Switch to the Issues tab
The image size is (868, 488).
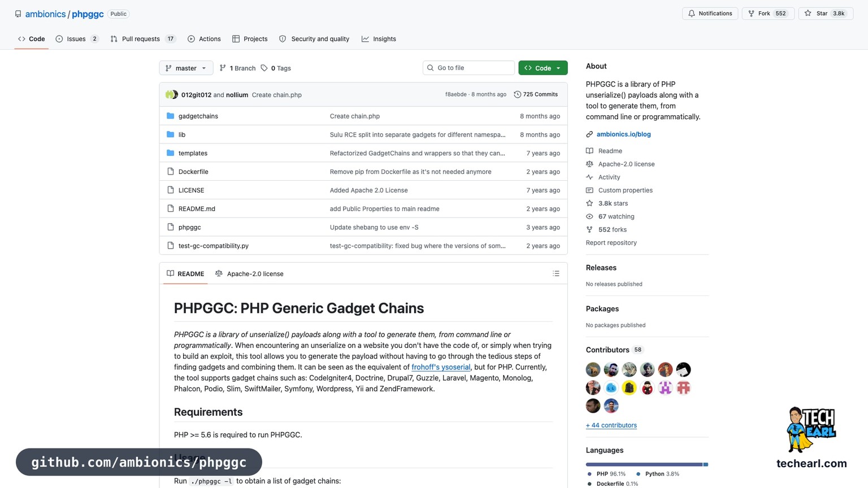77,39
